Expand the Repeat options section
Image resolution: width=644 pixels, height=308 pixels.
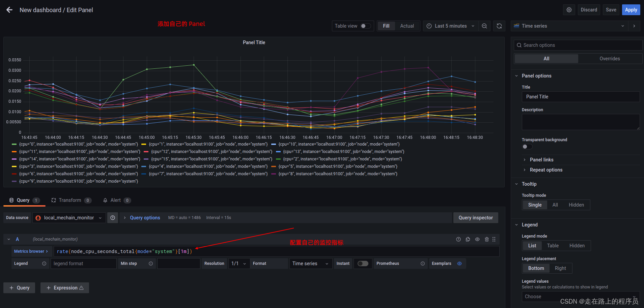[x=546, y=170]
